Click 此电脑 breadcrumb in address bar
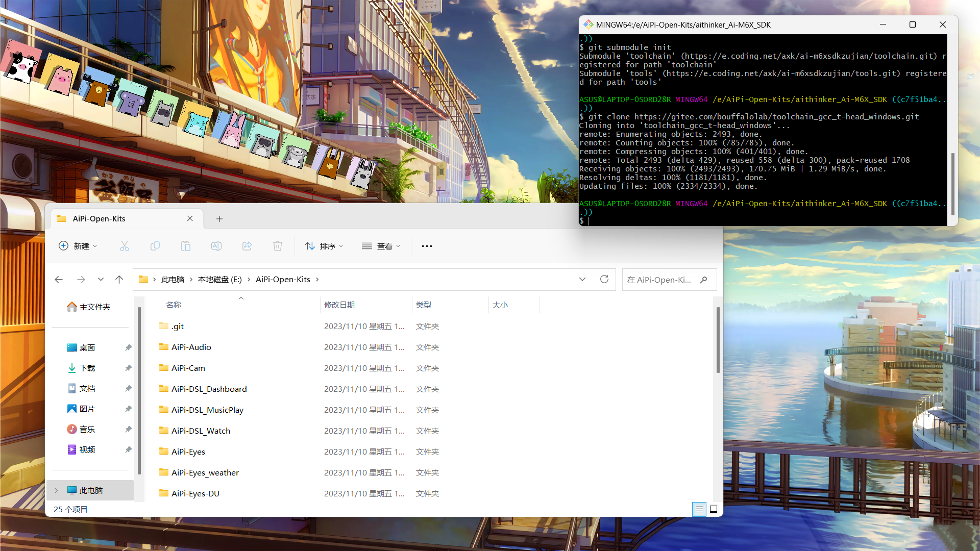The height and width of the screenshot is (551, 980). [173, 280]
